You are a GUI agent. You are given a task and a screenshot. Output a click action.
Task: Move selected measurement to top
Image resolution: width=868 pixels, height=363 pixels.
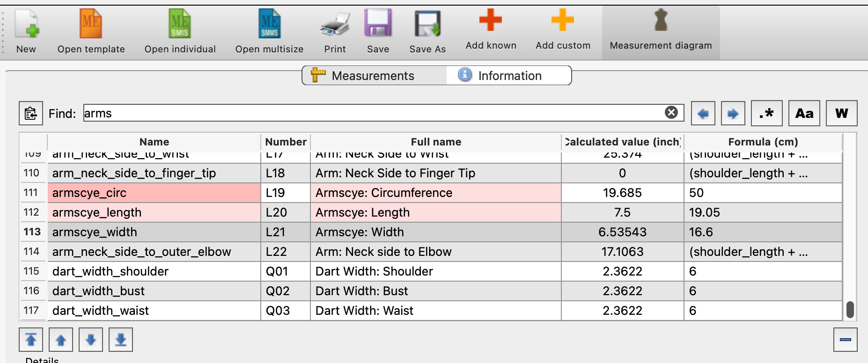[x=31, y=340]
